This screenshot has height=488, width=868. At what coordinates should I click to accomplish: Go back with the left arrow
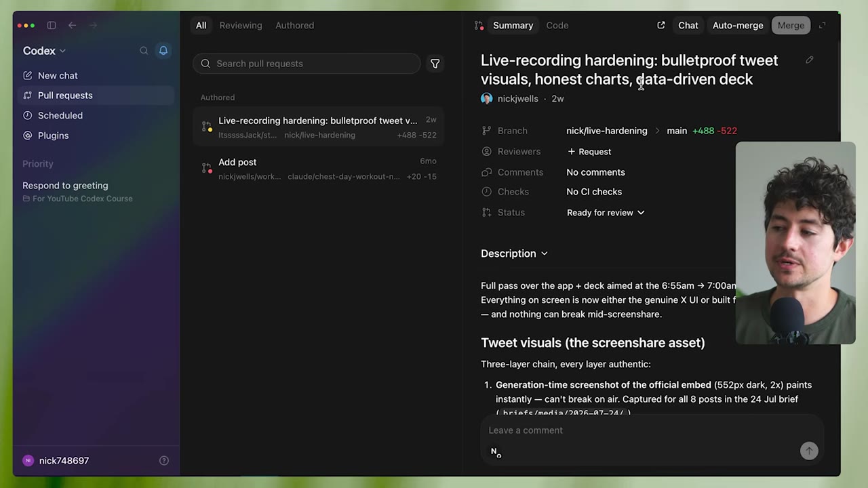point(72,25)
